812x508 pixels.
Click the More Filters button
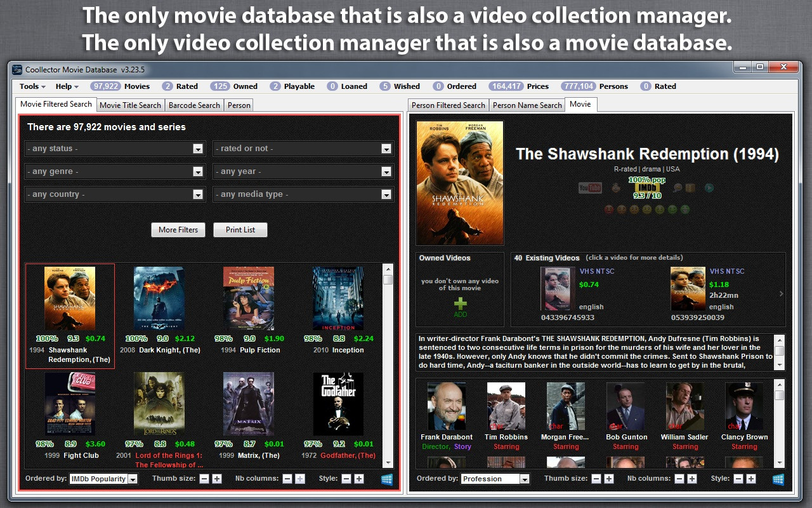pyautogui.click(x=178, y=230)
